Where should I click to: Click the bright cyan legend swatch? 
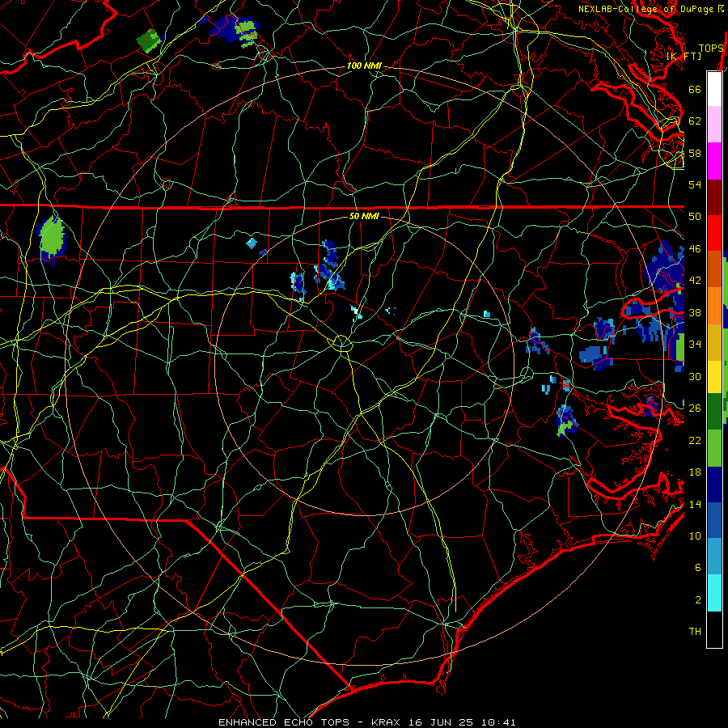tap(714, 593)
